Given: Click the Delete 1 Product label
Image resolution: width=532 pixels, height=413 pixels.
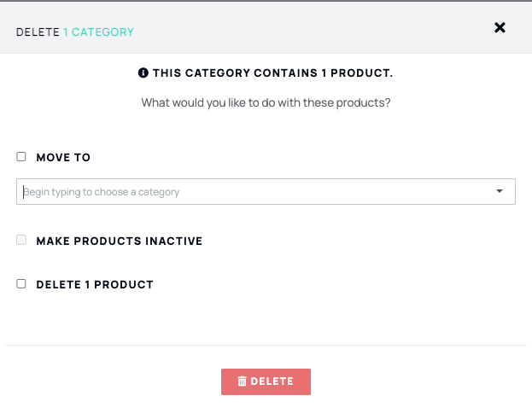Looking at the screenshot, I should coord(95,284).
